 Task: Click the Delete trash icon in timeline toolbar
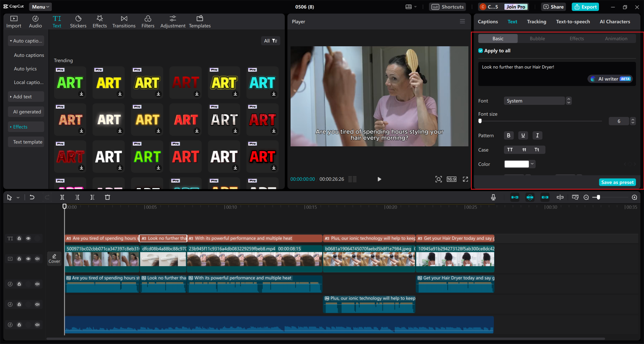click(107, 197)
